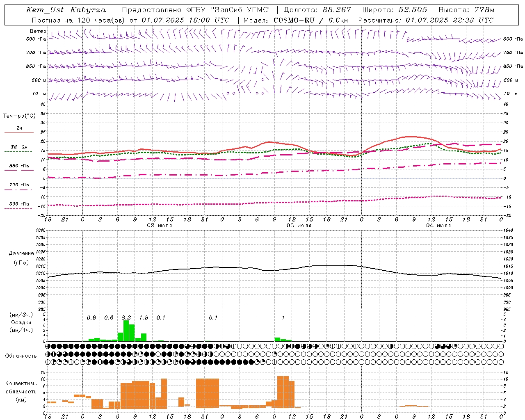Click the '03 июля' date label

[299, 226]
